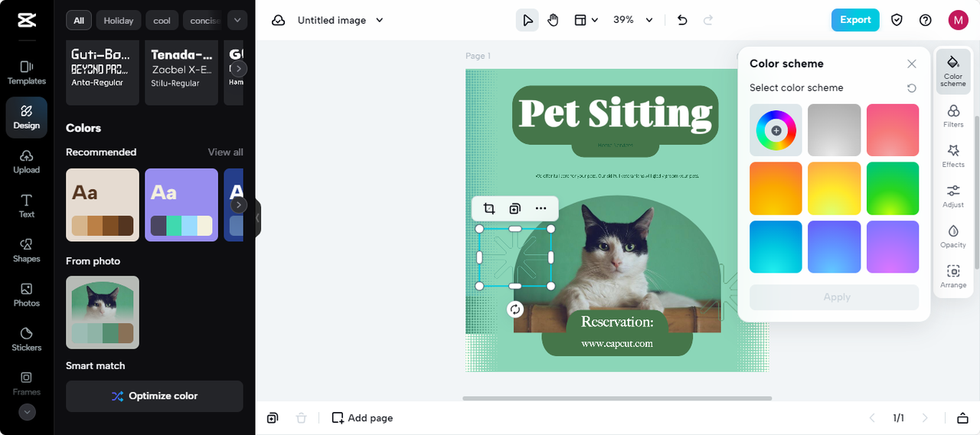Crop the selected element
Image resolution: width=980 pixels, height=435 pixels.
(489, 208)
